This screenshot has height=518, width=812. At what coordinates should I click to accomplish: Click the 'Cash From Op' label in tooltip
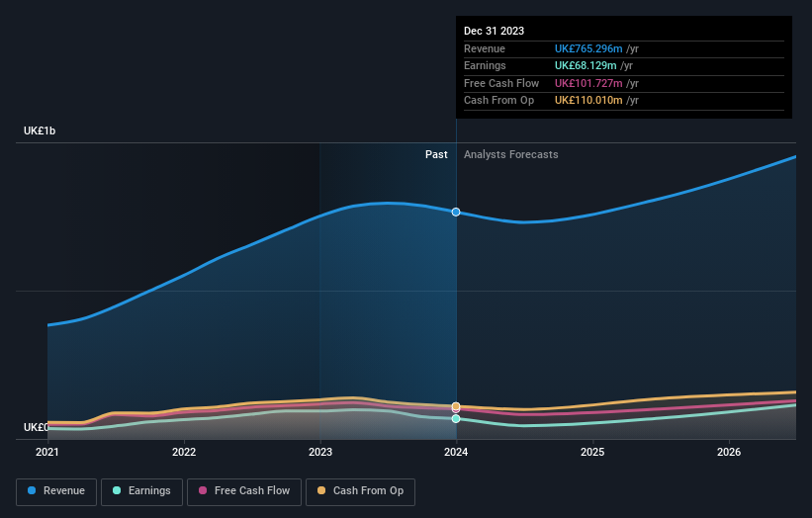click(498, 101)
